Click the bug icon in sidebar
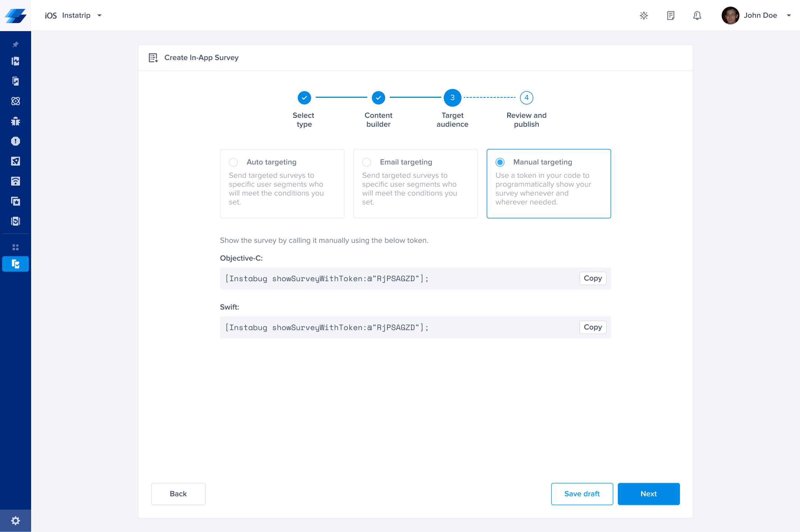 pyautogui.click(x=16, y=121)
